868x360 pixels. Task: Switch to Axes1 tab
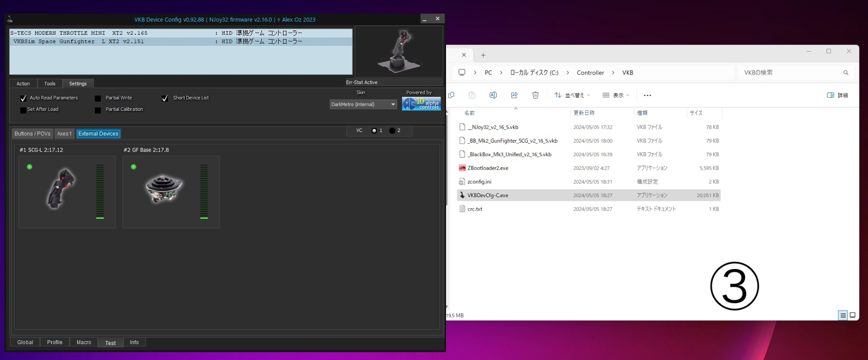[x=64, y=134]
